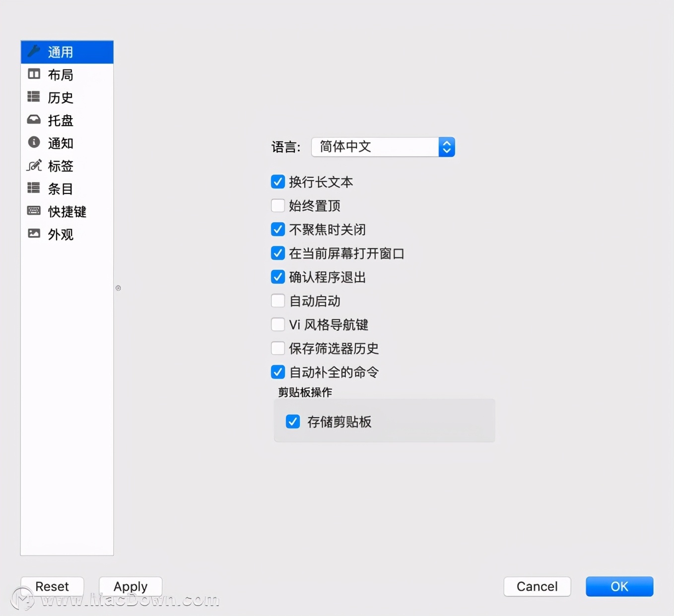Open the 语言 language dropdown

383,147
